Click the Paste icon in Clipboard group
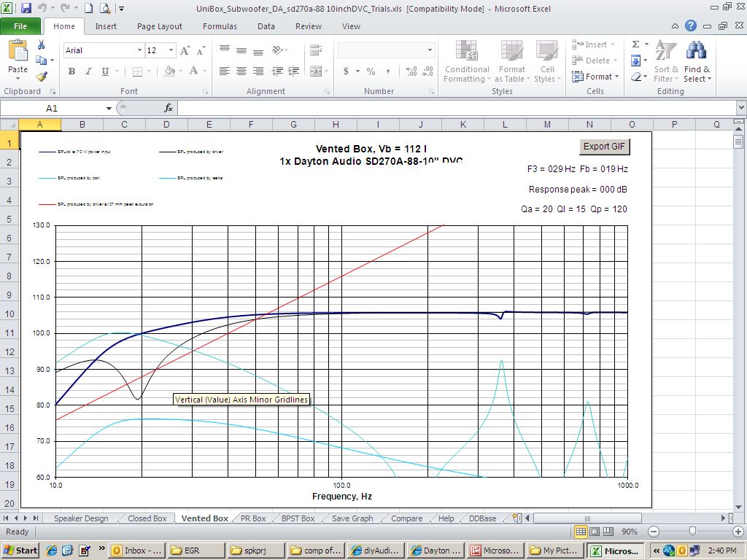Viewport: 747px width, 560px height. 18,50
